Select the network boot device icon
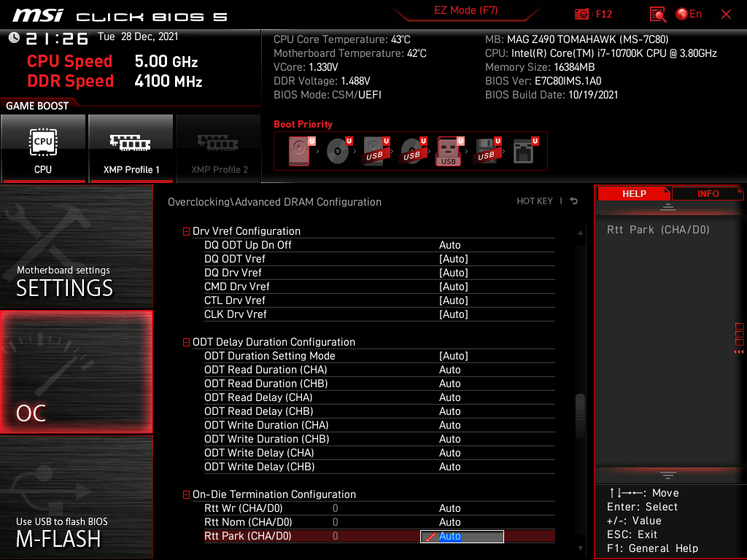The image size is (747, 560). coord(525,151)
